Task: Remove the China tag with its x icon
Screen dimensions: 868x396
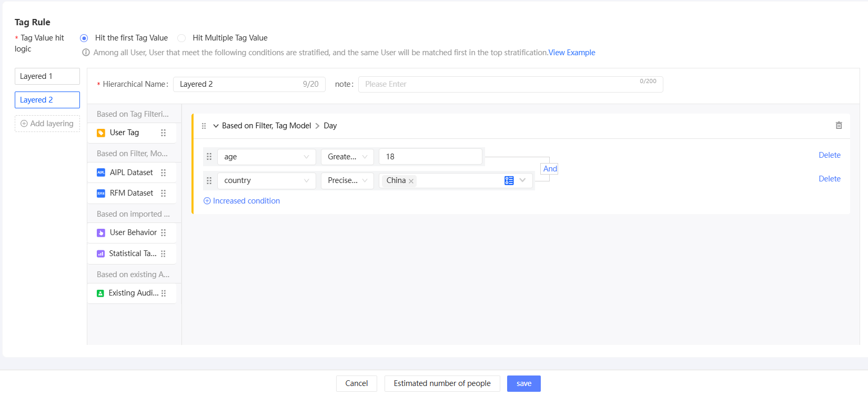Action: 411,181
